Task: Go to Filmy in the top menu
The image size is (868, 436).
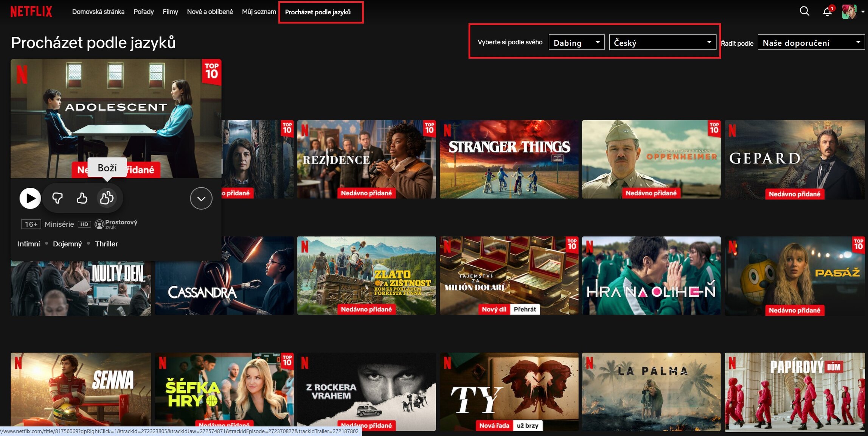Action: point(170,12)
